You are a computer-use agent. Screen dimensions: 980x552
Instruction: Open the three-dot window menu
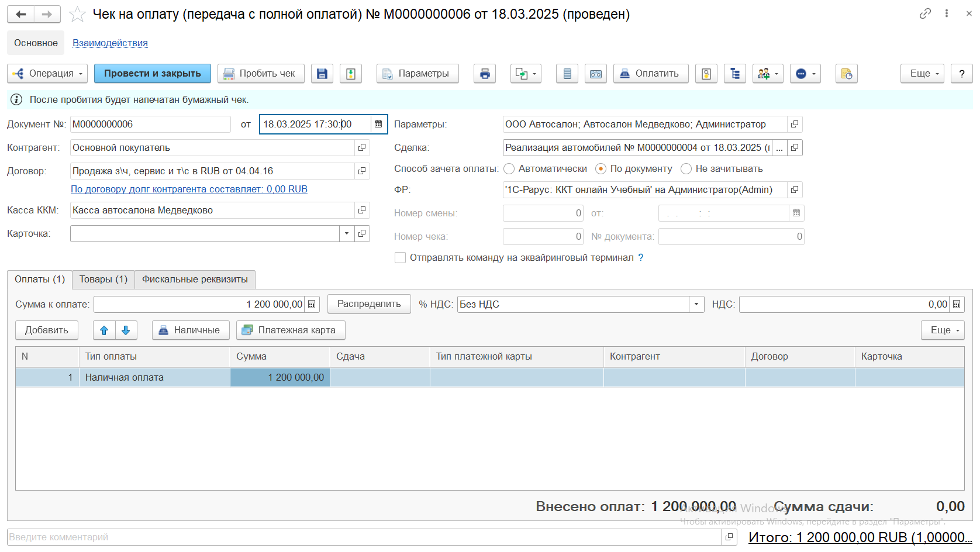tap(947, 13)
